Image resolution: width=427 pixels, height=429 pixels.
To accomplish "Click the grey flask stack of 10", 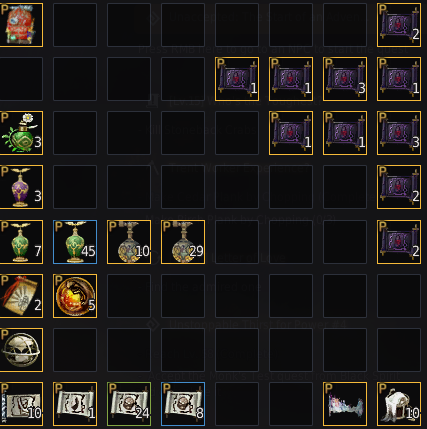I will (129, 242).
